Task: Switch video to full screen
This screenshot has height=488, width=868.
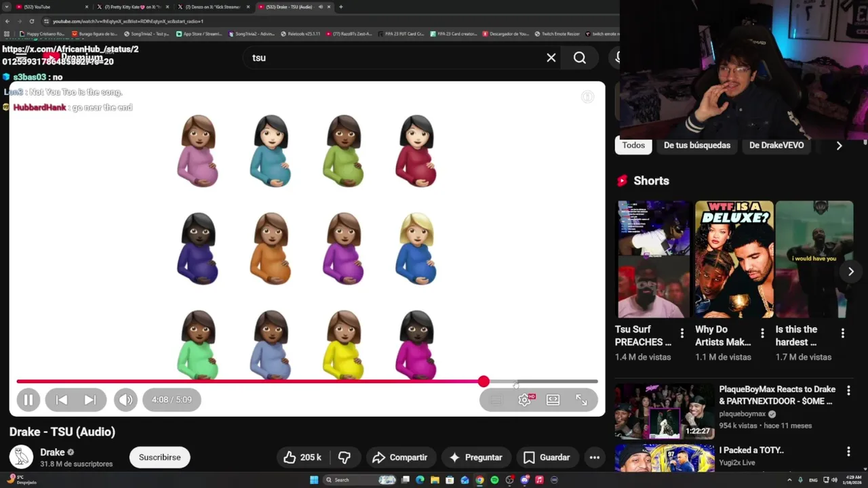Action: pyautogui.click(x=582, y=400)
